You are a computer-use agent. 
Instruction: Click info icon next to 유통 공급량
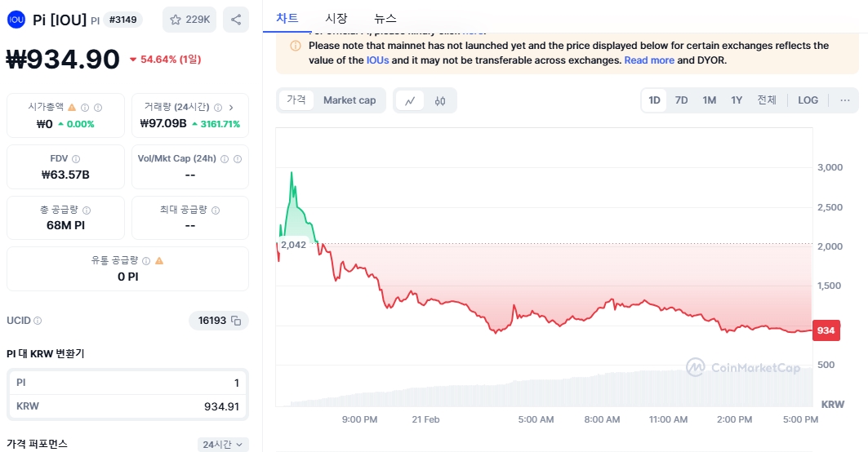(146, 260)
